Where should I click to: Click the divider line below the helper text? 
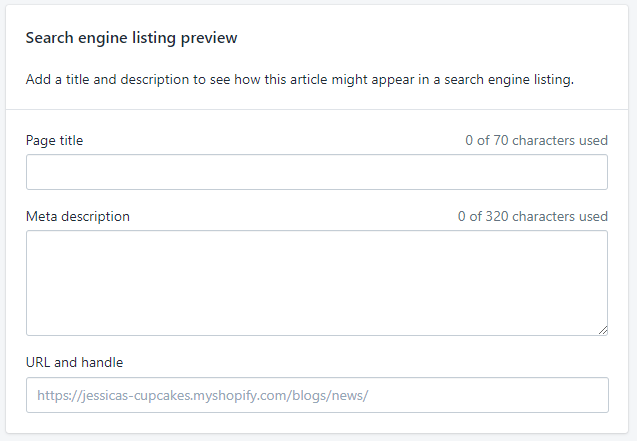(317, 109)
